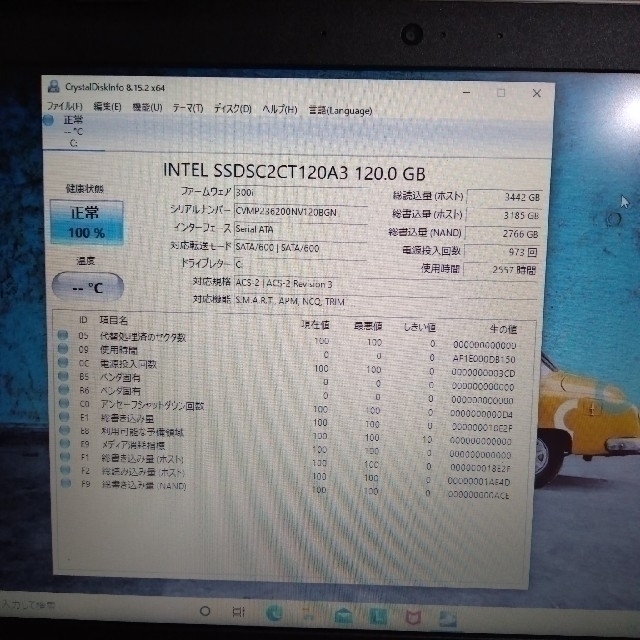640x640 pixels.
Task: Open Cortana circle on the taskbar
Action: (205, 611)
